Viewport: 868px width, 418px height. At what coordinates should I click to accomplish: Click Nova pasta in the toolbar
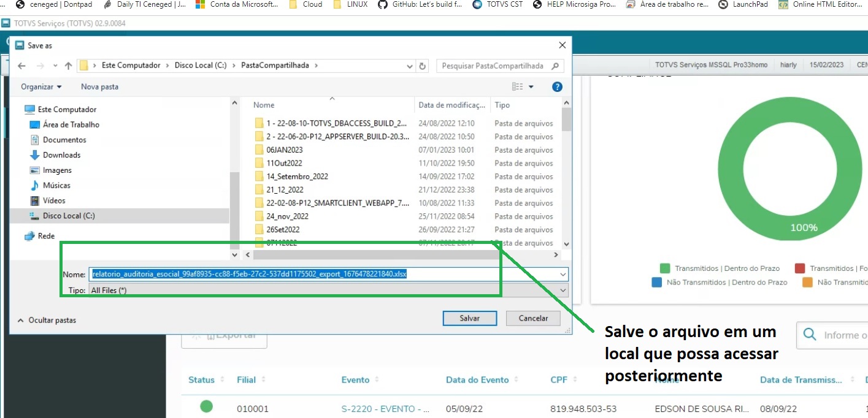point(99,87)
